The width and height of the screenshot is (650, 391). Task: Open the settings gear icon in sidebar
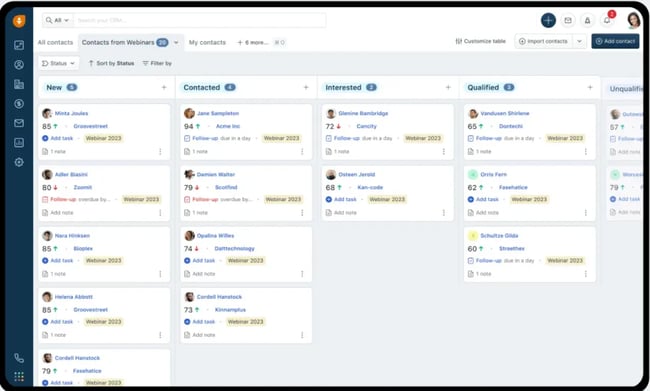point(19,162)
